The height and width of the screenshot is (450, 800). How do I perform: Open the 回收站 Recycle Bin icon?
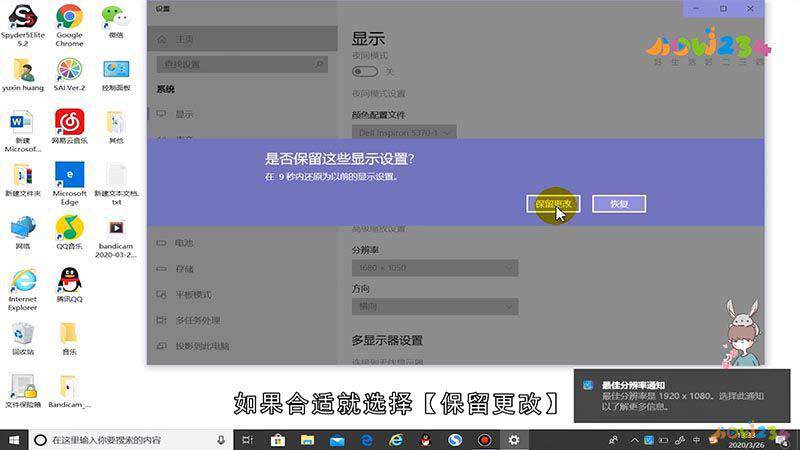click(22, 339)
